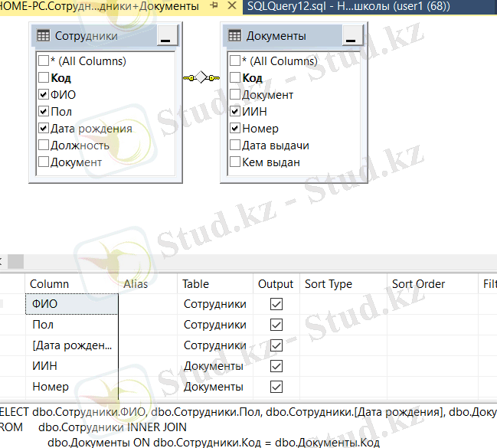Screen dimensions: 497x448
Task: Click the SELECT line in the SQL pane
Action: pos(248,412)
